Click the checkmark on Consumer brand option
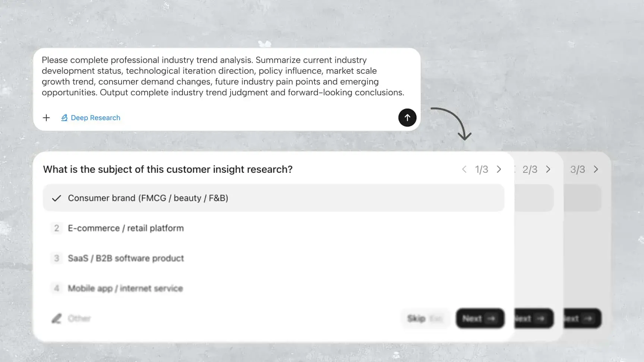644x362 pixels. click(56, 198)
